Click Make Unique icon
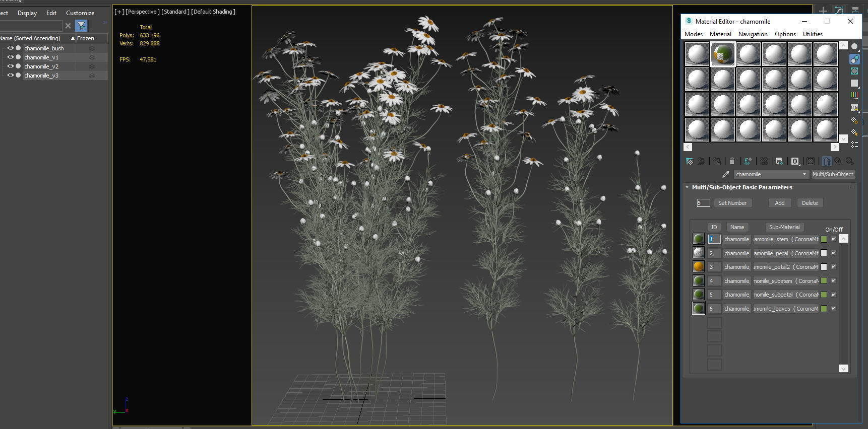The width and height of the screenshot is (868, 429). coord(764,161)
